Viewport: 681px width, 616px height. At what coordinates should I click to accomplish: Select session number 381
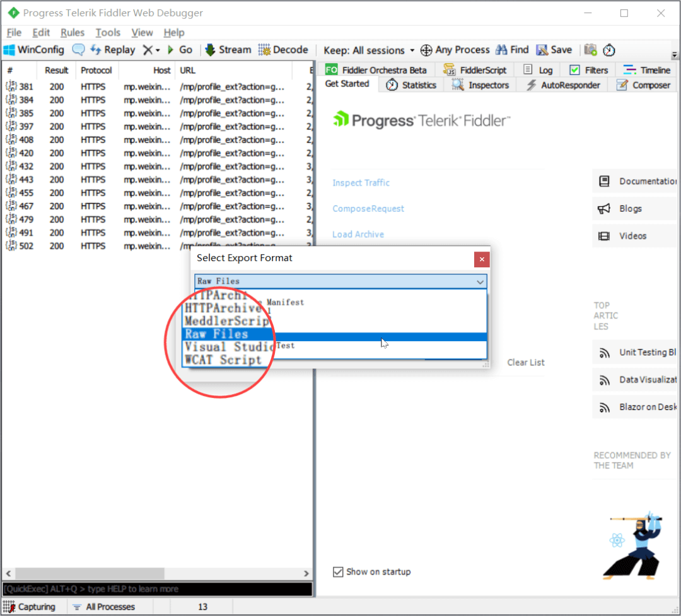coord(157,87)
